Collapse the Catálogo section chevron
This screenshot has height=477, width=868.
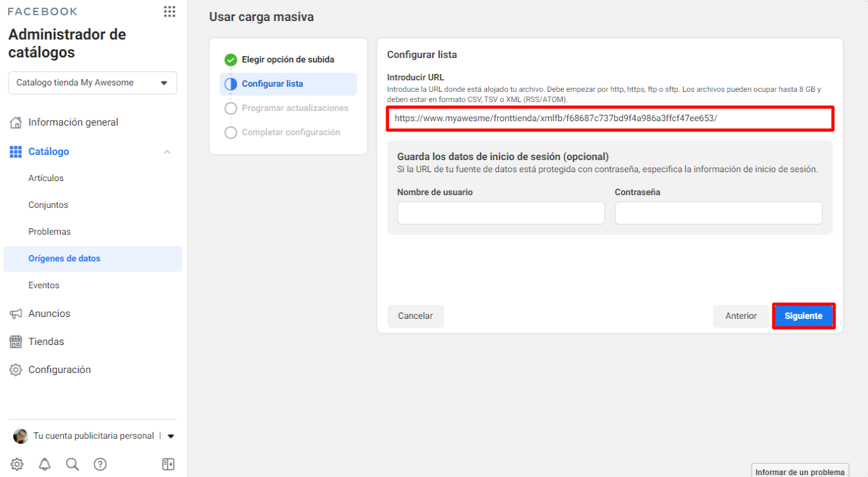(x=167, y=152)
